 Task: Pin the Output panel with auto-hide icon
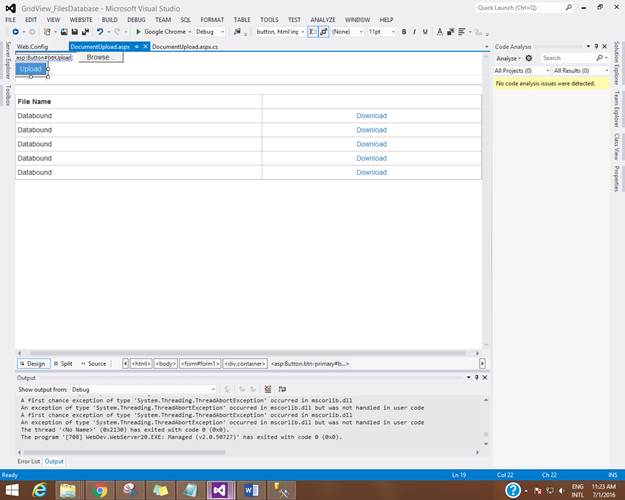[x=477, y=377]
